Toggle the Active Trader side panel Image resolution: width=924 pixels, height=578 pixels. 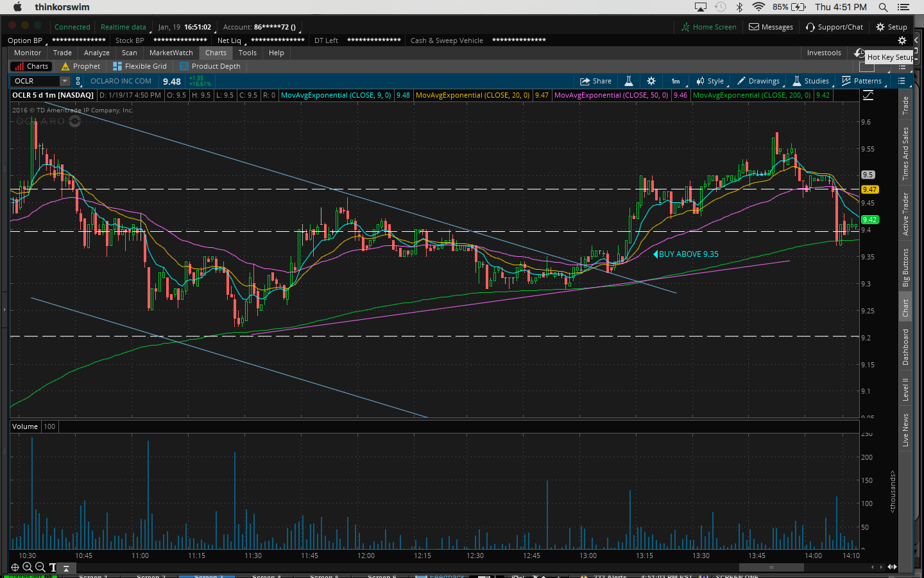[905, 214]
